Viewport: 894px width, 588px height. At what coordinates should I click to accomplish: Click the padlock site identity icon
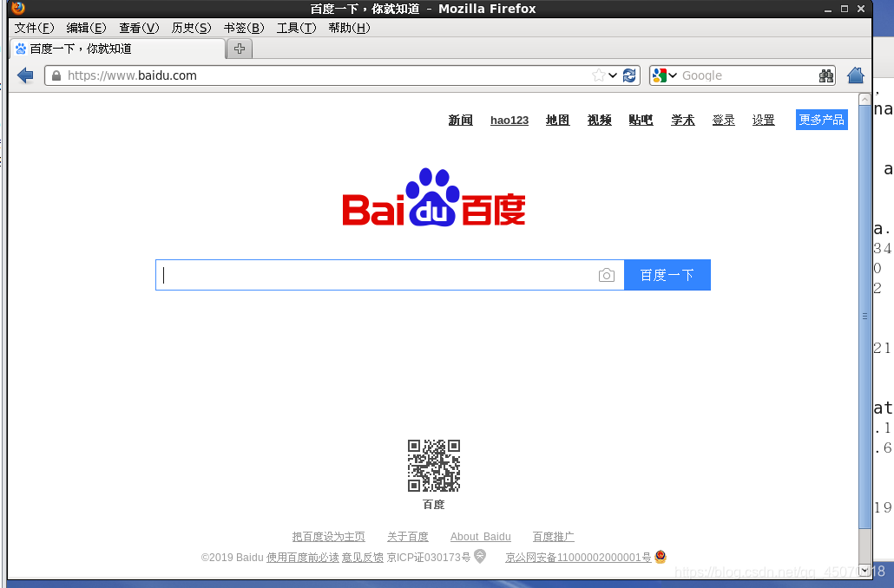tap(56, 75)
